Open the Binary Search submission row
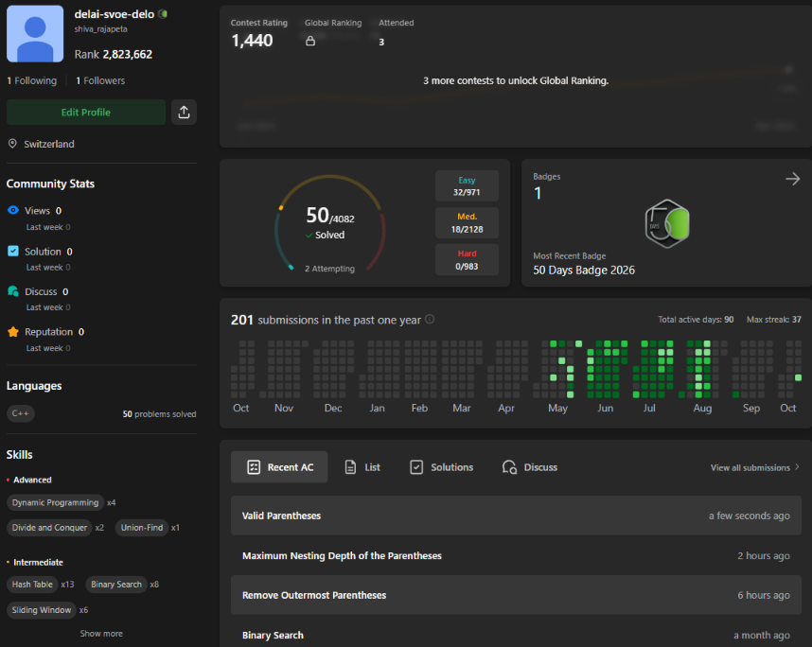This screenshot has height=647, width=812. 517,635
